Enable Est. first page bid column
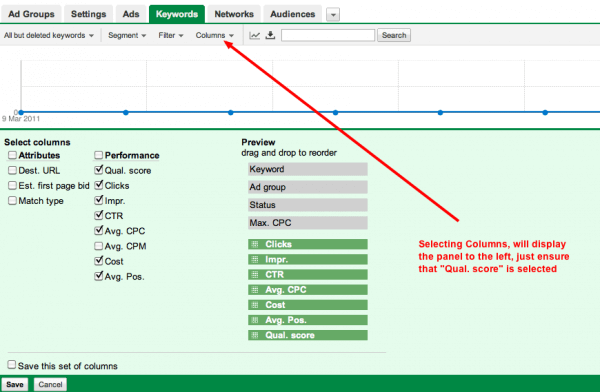Screen dimensions: 600x392 pyautogui.click(x=12, y=186)
